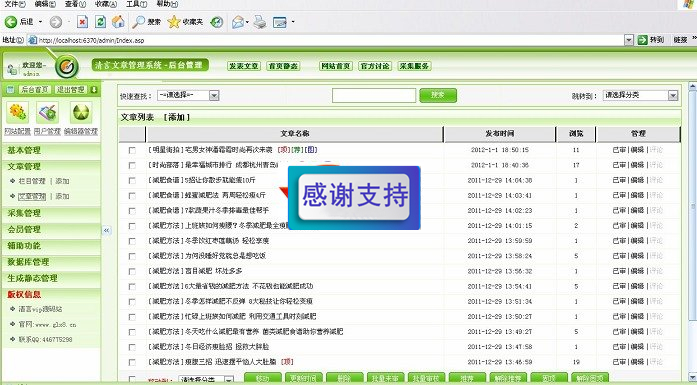Open the Back button history dropdown arrow
This screenshot has width=697, height=385.
click(x=40, y=22)
